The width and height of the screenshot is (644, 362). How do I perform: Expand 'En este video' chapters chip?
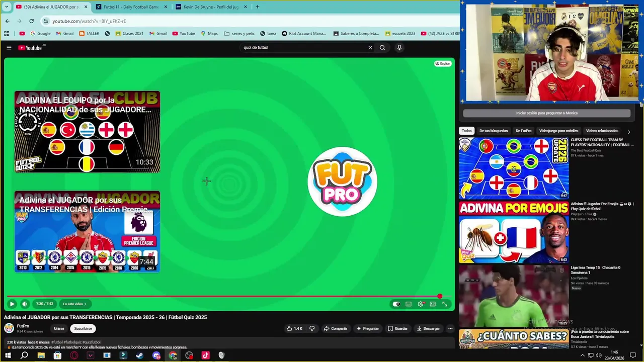(75, 304)
